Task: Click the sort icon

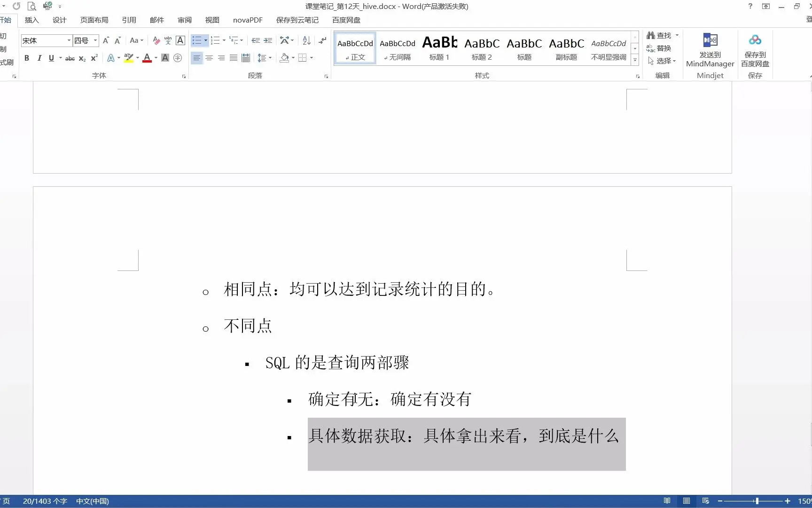Action: 306,40
